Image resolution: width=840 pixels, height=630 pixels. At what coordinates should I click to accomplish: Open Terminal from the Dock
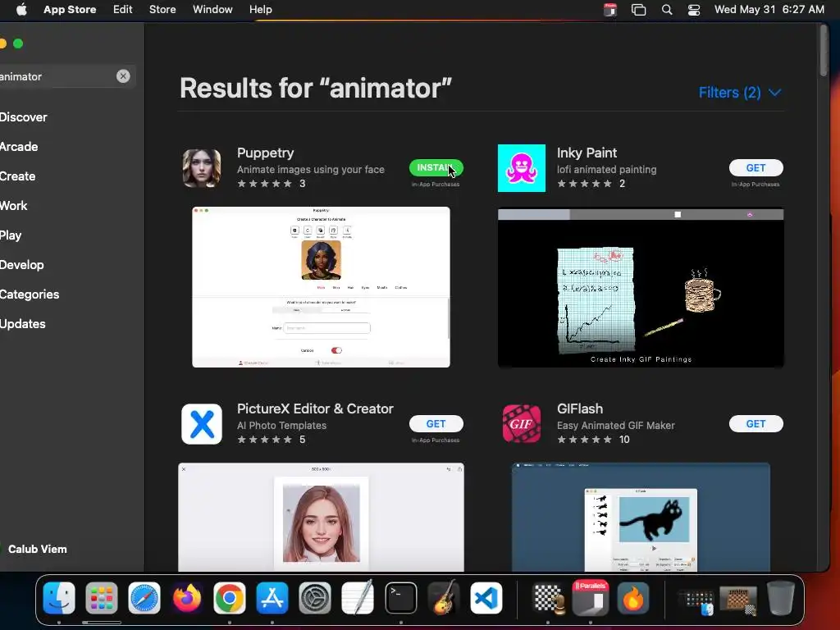(x=400, y=598)
